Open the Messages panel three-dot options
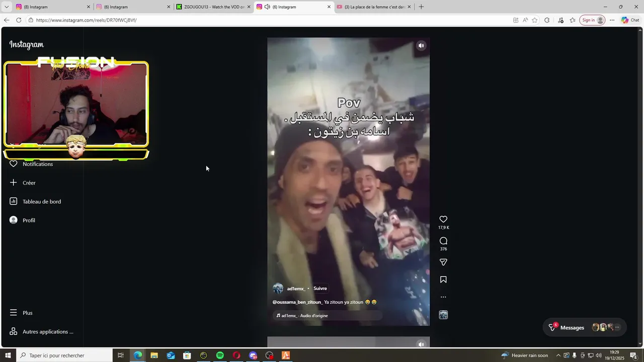The height and width of the screenshot is (362, 644). [617, 327]
